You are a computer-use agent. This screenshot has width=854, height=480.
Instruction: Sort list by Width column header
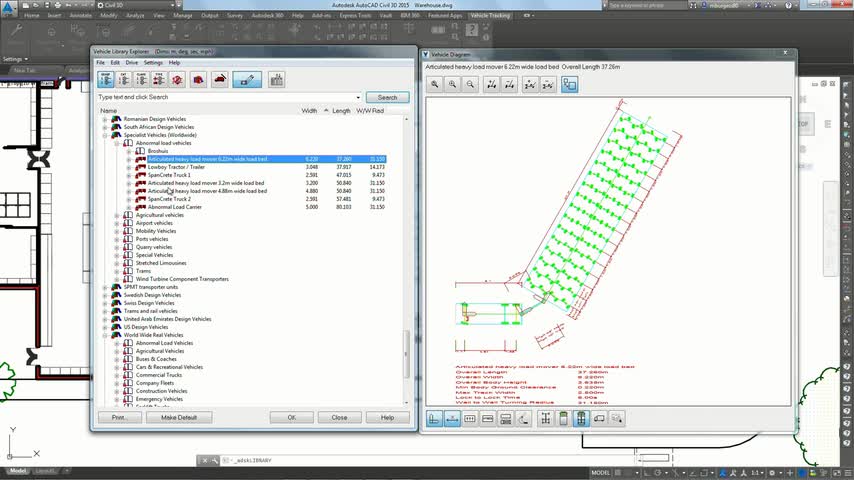pos(309,111)
